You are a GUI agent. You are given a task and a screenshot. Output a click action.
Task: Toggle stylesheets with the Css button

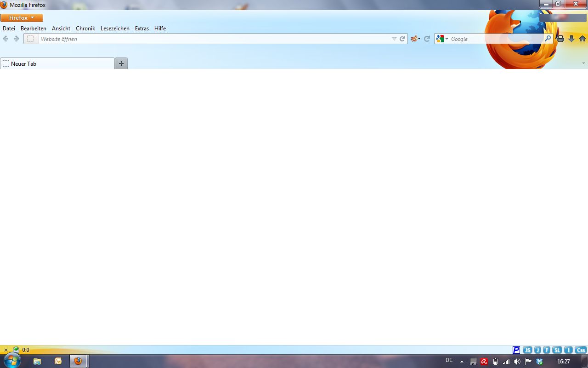tap(581, 350)
